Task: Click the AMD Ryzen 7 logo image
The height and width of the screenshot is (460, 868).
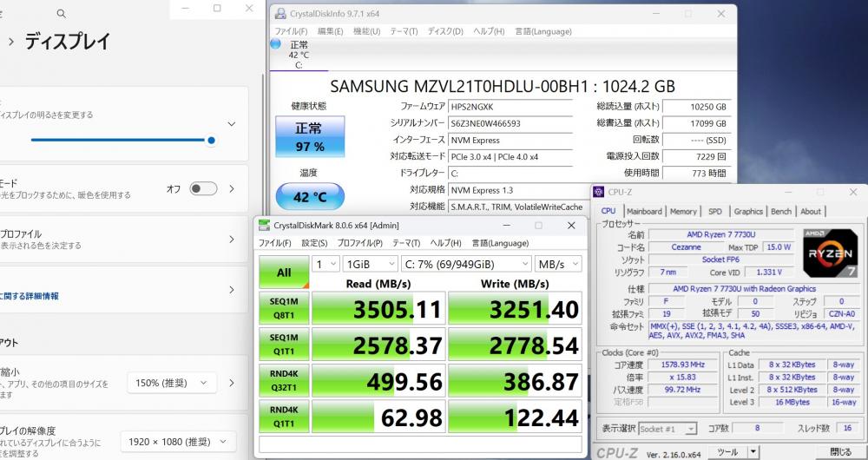Action: click(x=831, y=253)
